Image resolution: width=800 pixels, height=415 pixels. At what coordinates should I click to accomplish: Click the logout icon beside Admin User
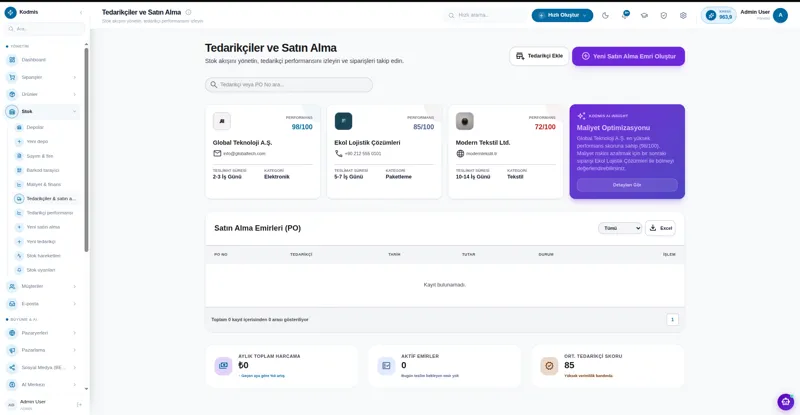79,405
